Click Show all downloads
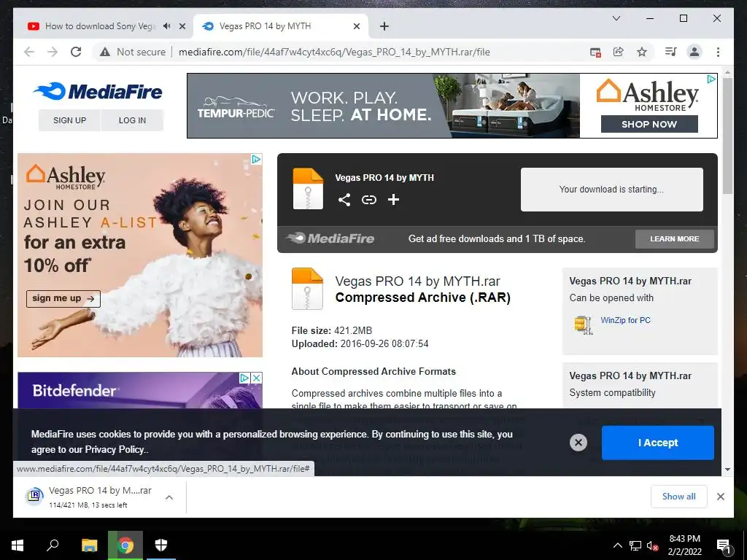This screenshot has height=560, width=747. (679, 497)
